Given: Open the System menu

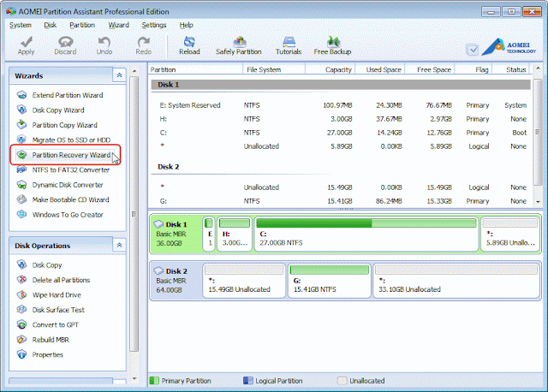Looking at the screenshot, I should point(21,25).
